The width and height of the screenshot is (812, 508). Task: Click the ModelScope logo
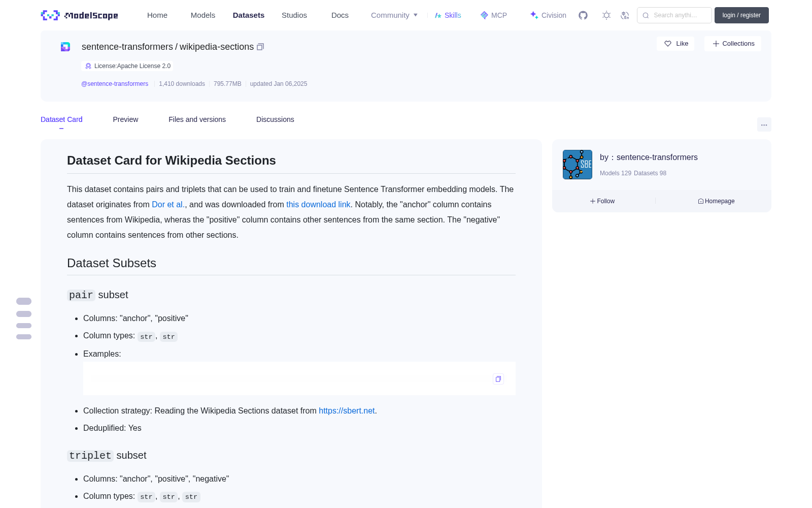[80, 15]
